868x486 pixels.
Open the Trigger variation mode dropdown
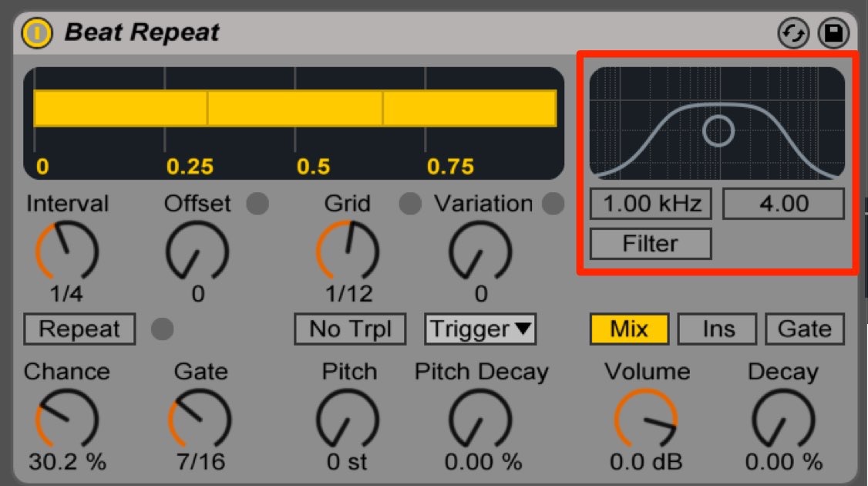[480, 329]
